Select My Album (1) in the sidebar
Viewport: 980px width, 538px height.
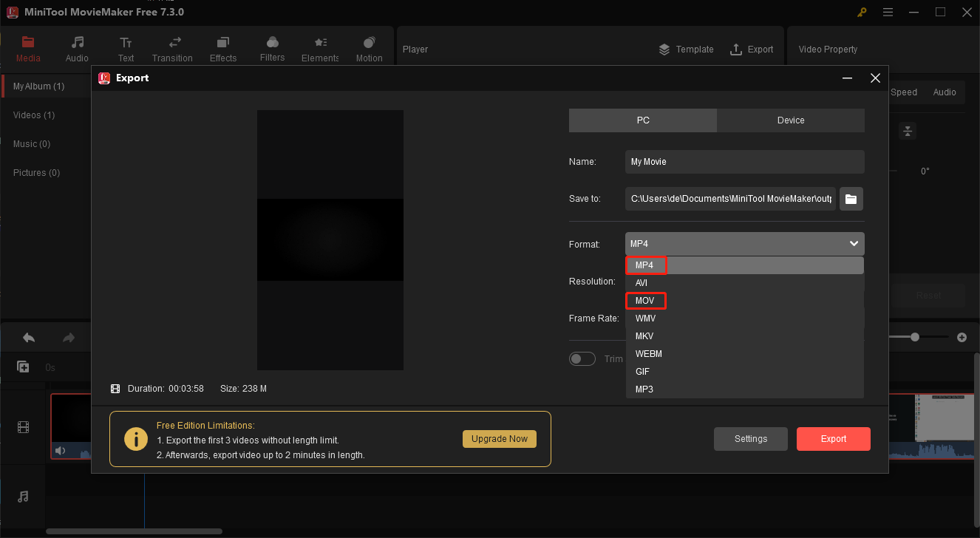click(46, 86)
